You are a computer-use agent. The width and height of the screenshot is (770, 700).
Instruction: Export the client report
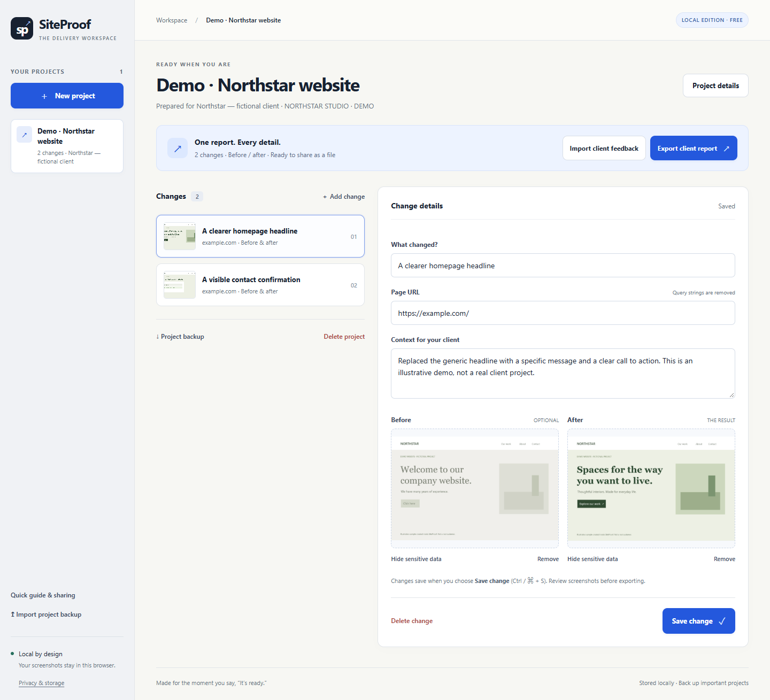694,148
